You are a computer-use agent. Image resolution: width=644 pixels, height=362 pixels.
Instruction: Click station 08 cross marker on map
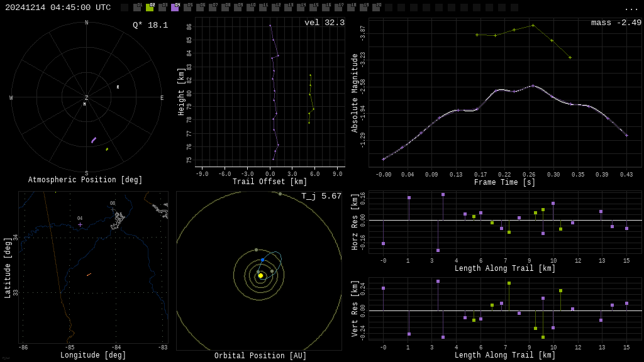coord(113,209)
